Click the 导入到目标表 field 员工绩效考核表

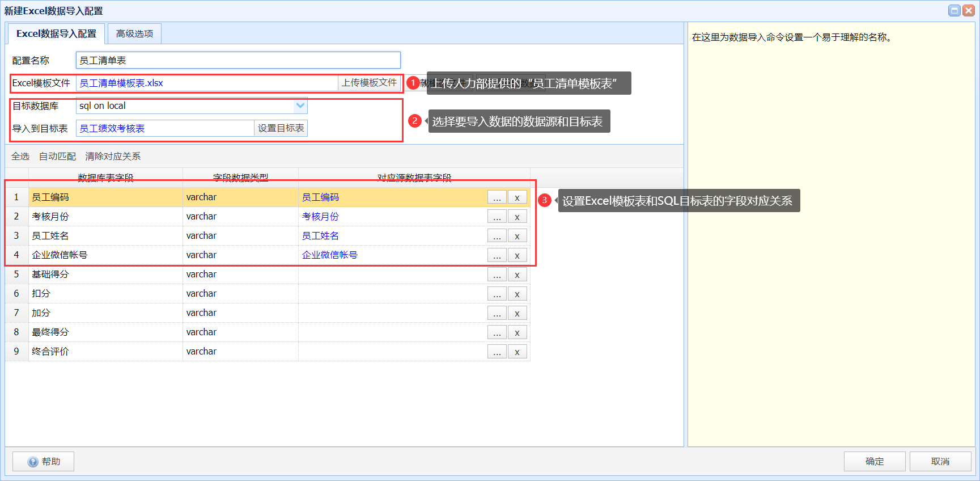tap(165, 128)
